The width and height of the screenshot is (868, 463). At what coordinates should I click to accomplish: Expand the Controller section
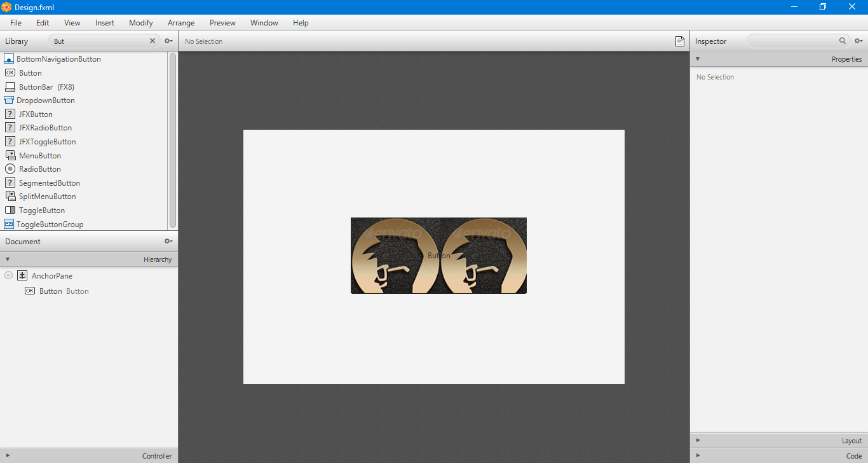(x=8, y=456)
